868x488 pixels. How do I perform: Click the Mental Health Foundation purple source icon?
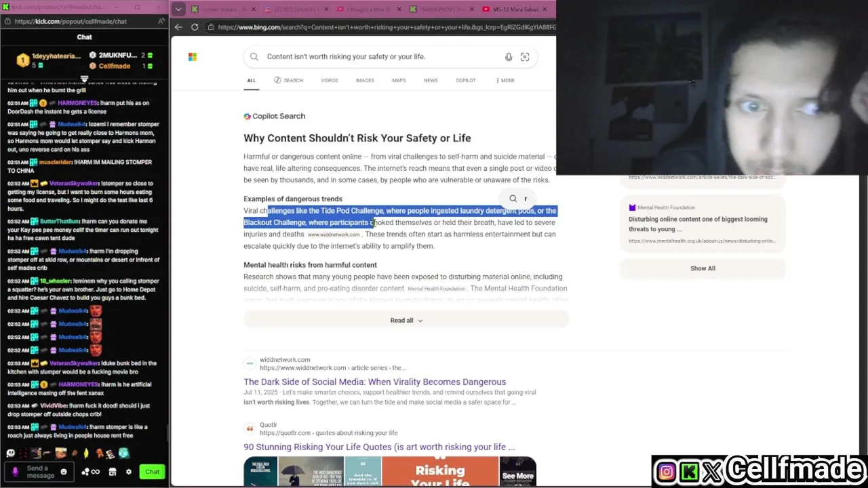632,207
